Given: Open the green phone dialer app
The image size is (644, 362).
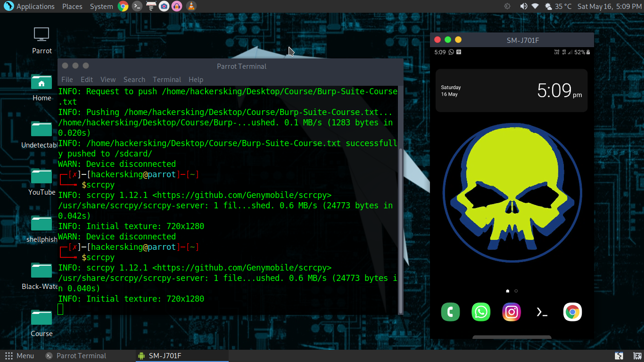Looking at the screenshot, I should click(450, 312).
